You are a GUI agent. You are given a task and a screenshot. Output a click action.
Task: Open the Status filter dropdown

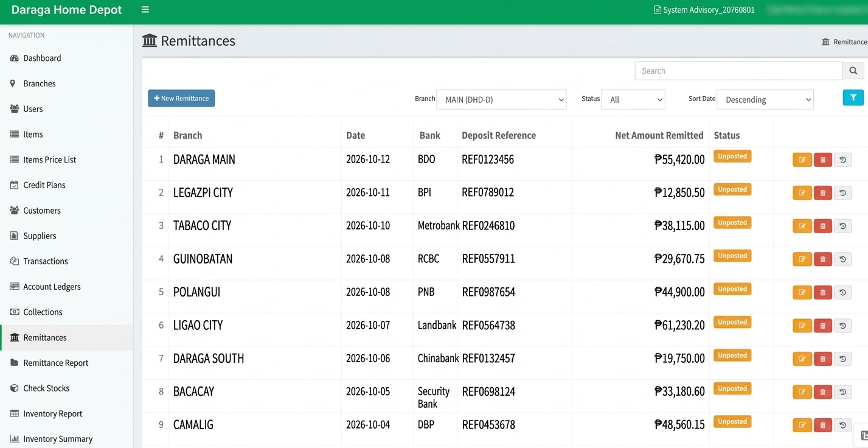click(633, 99)
